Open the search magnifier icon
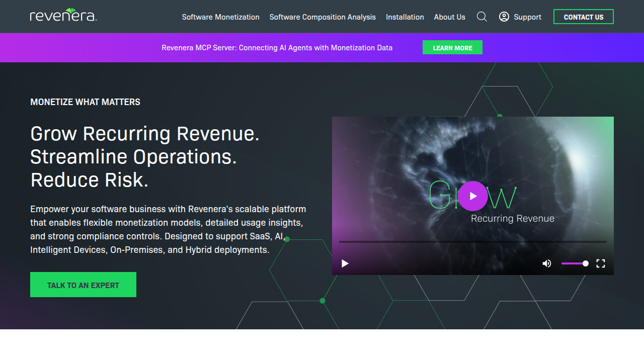This screenshot has width=644, height=362. pos(481,17)
